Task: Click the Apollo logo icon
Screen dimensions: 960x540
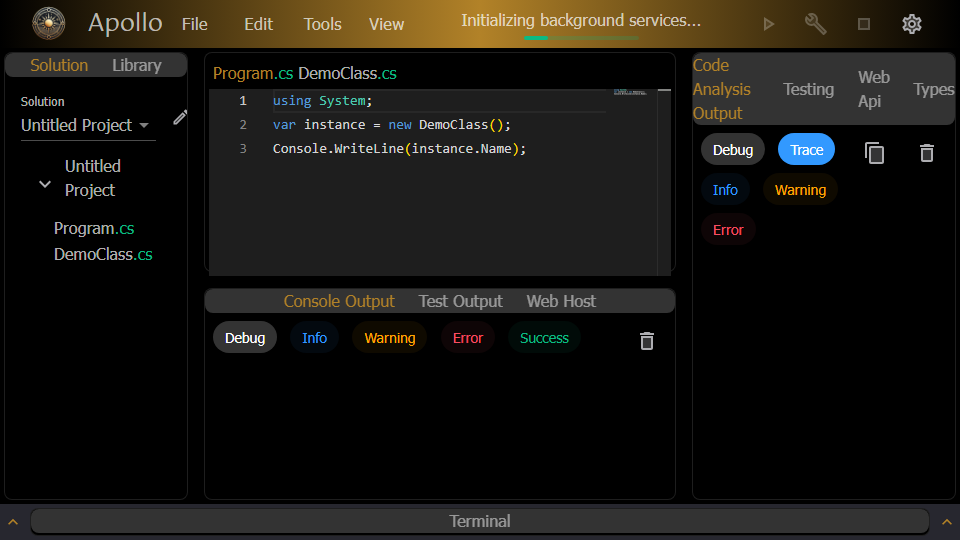Action: point(48,24)
